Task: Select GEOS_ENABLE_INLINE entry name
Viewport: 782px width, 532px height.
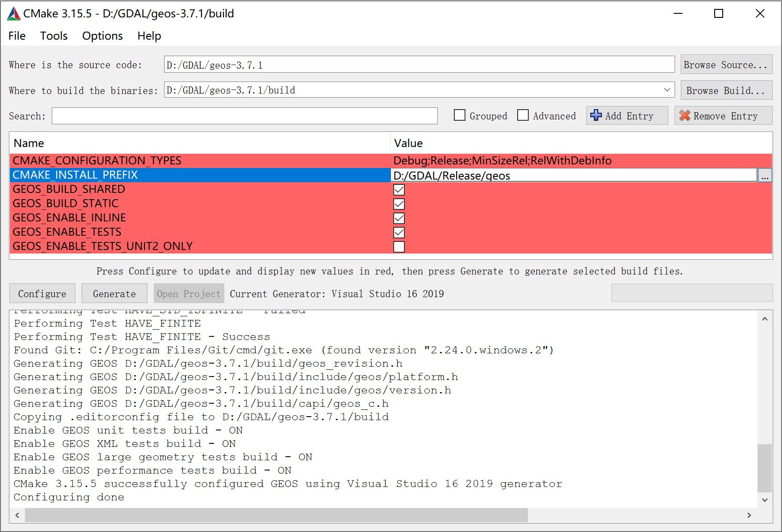Action: click(70, 218)
